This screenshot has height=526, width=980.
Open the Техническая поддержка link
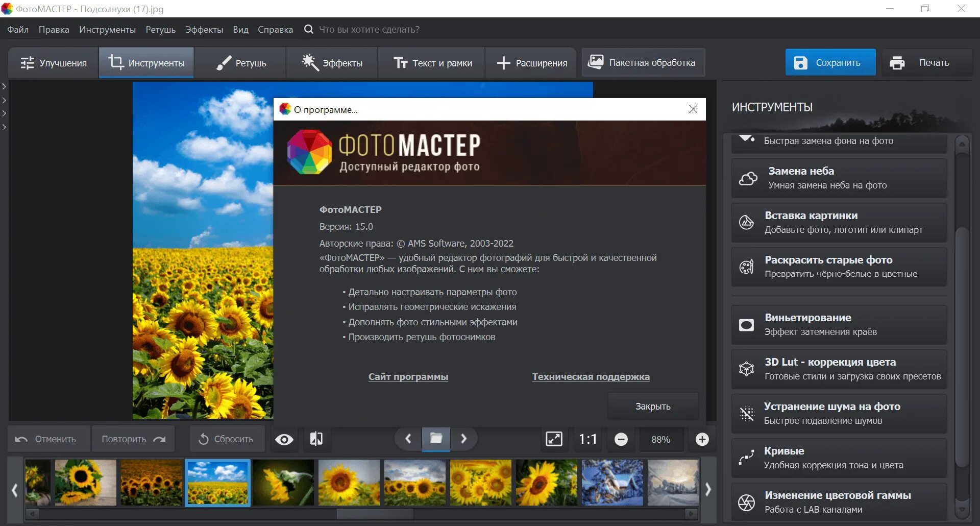click(x=591, y=377)
